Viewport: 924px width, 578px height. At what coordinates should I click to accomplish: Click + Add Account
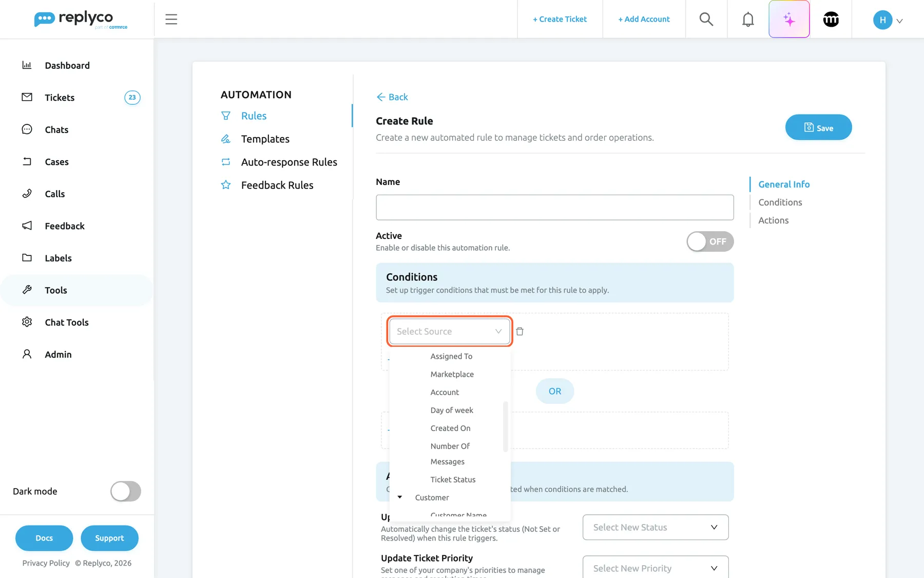coord(644,19)
